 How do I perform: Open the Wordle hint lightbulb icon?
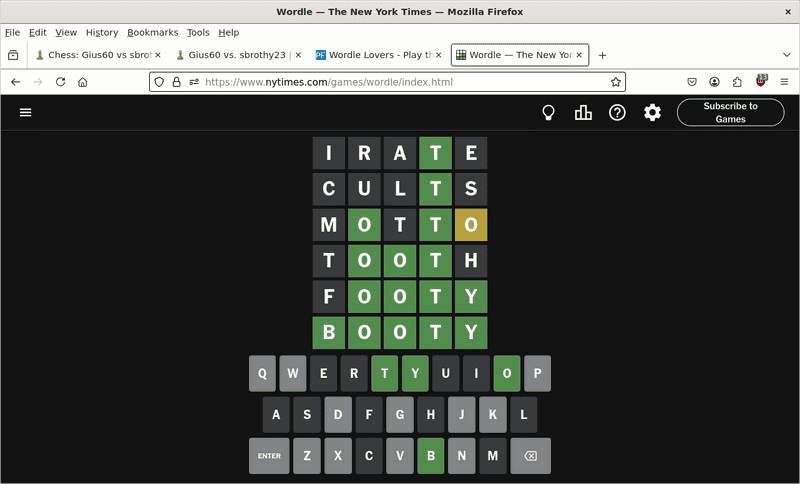[548, 112]
